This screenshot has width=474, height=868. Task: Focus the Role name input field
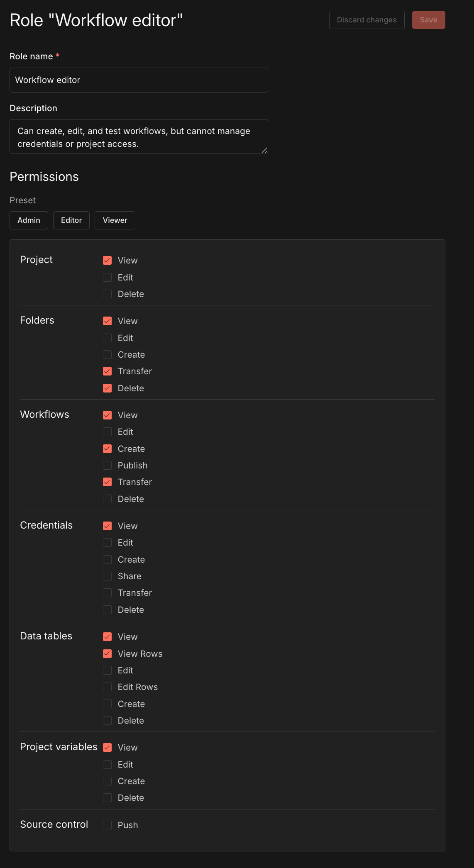(x=139, y=80)
